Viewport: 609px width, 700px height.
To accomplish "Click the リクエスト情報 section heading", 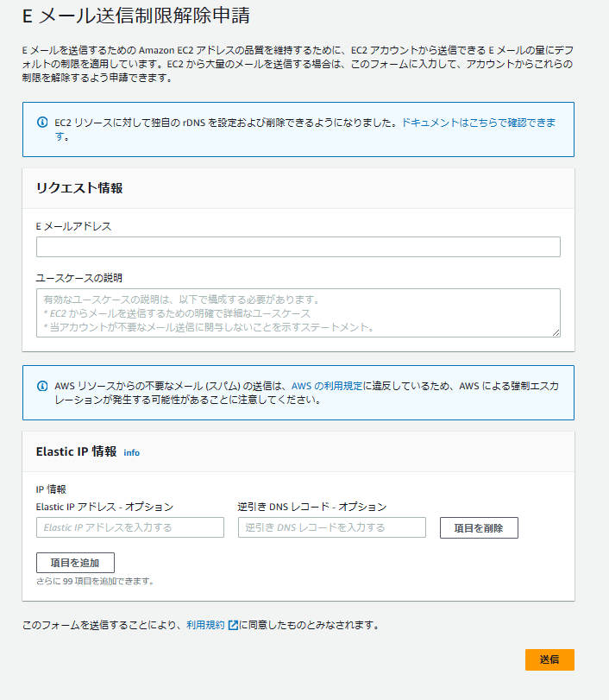I will [x=79, y=188].
